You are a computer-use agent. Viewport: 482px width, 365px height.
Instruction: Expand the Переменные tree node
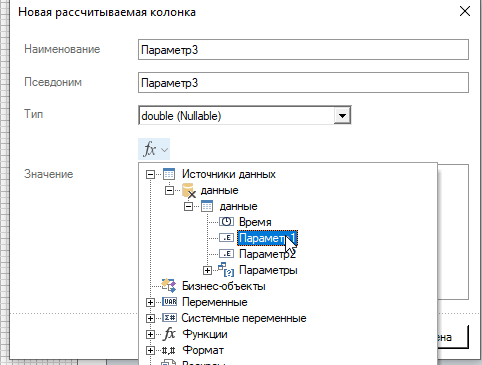(150, 302)
